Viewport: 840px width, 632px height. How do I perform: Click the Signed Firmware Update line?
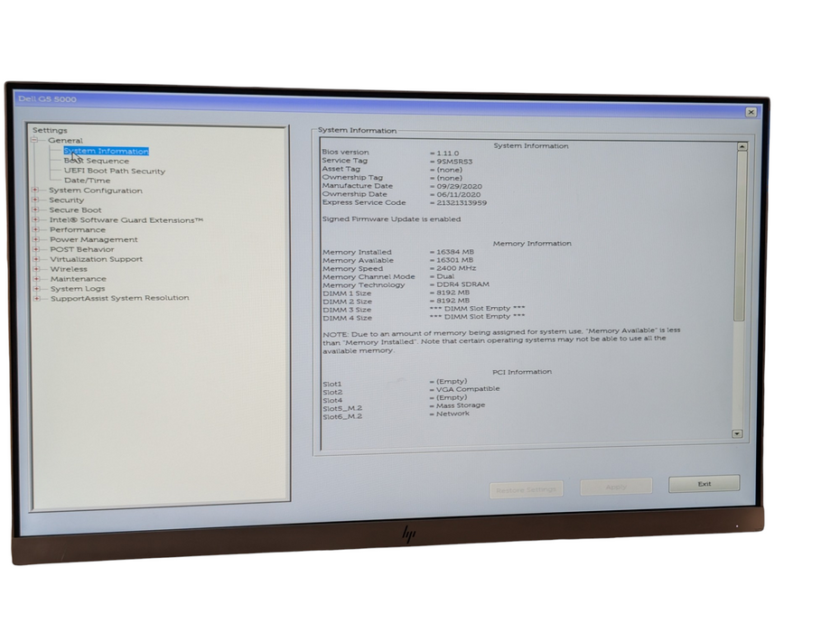click(391, 219)
